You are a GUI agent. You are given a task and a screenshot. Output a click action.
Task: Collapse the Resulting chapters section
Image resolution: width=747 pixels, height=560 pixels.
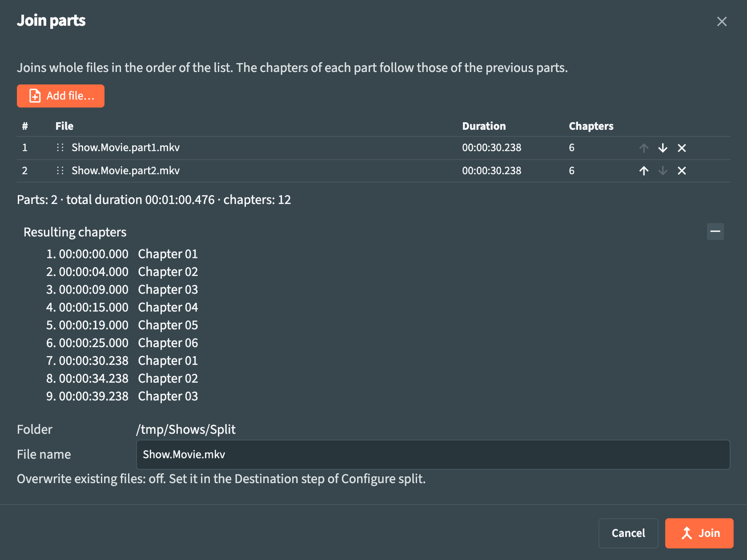click(x=715, y=231)
